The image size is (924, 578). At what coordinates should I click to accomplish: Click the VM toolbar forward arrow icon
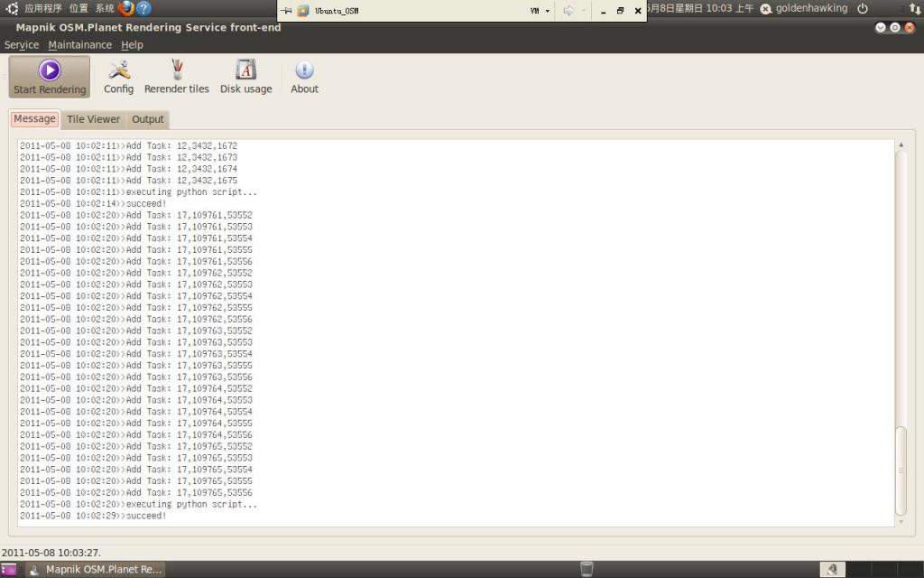[x=568, y=11]
